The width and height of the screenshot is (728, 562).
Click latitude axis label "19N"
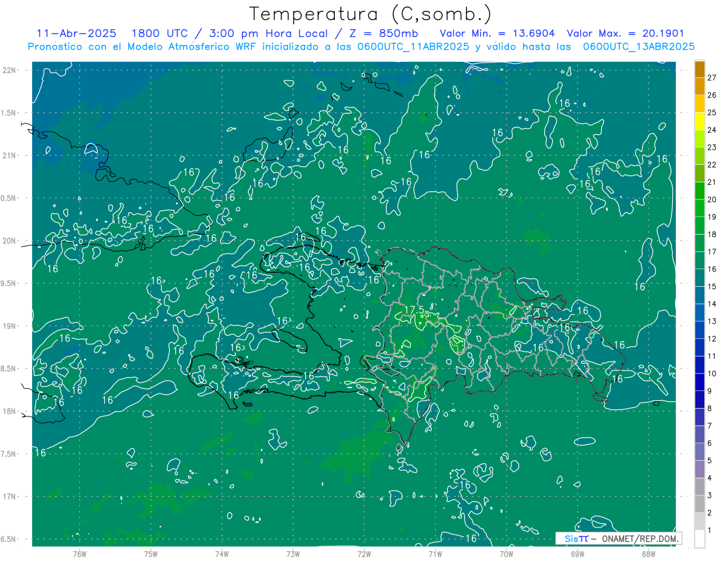pos(10,326)
